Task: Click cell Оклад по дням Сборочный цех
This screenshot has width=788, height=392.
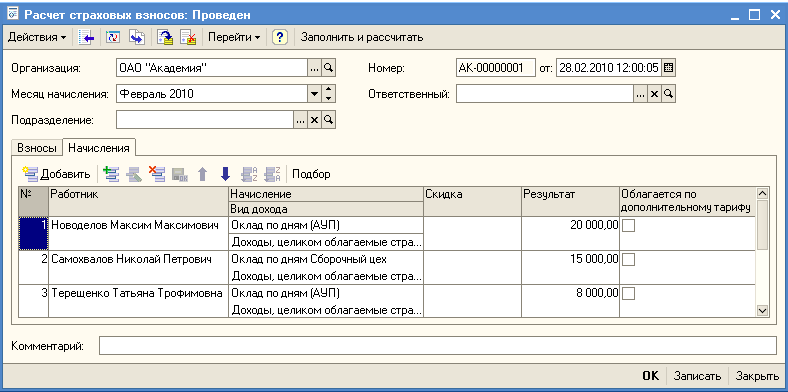Action: [326, 259]
